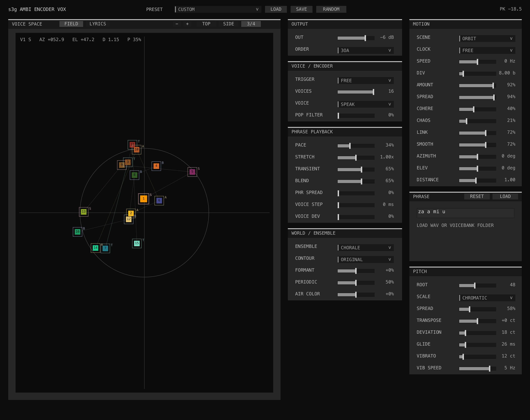
Task: Select teal voice node 7
Action: [105, 248]
